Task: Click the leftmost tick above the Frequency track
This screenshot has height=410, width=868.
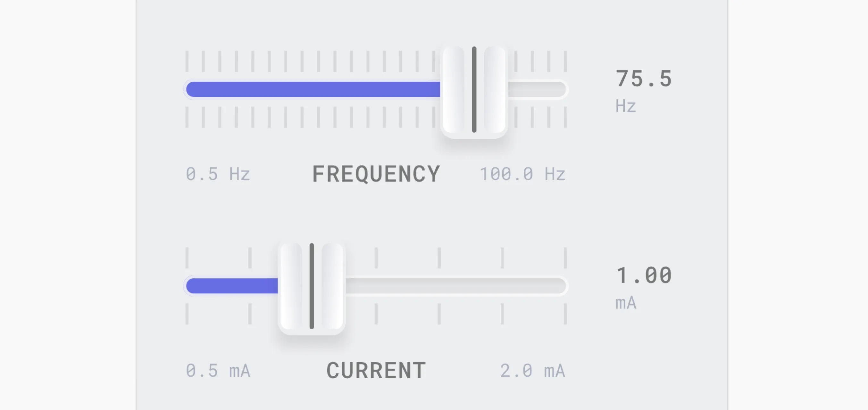Action: (187, 61)
